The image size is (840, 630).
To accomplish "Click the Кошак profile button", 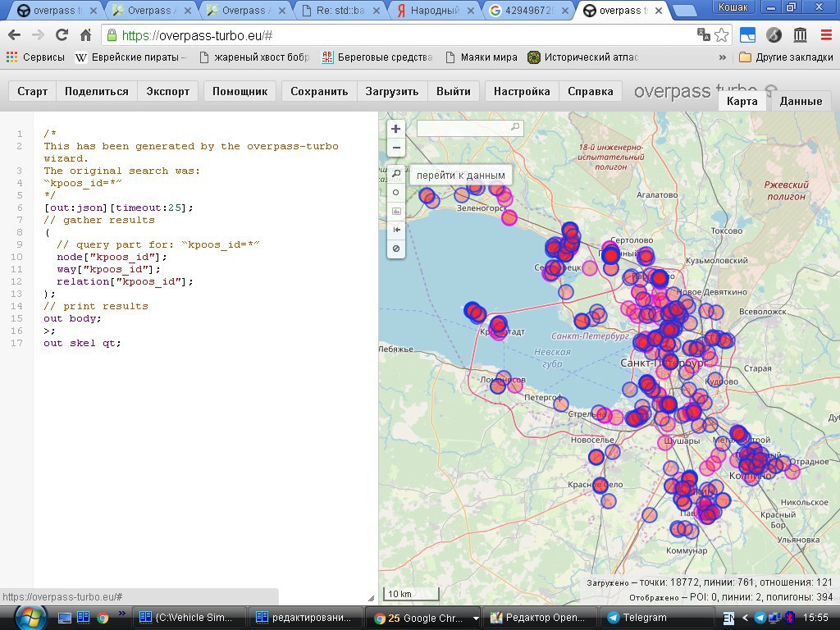I will pyautogui.click(x=733, y=7).
